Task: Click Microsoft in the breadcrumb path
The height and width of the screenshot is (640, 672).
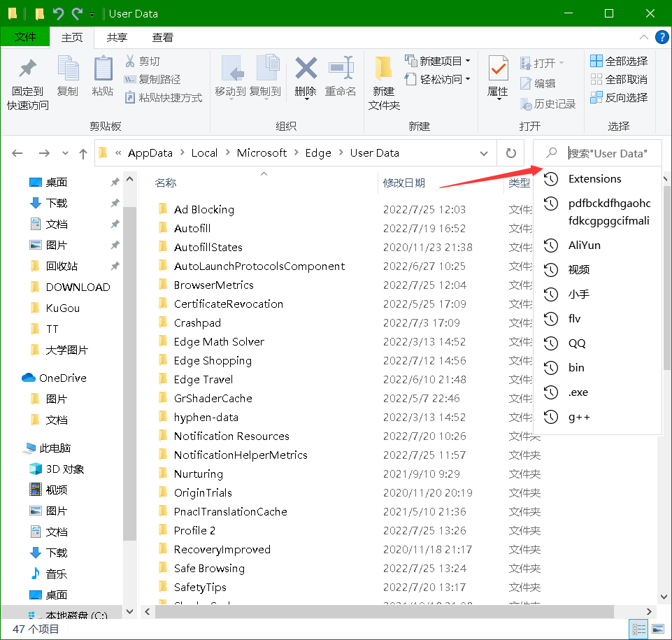Action: [x=262, y=153]
